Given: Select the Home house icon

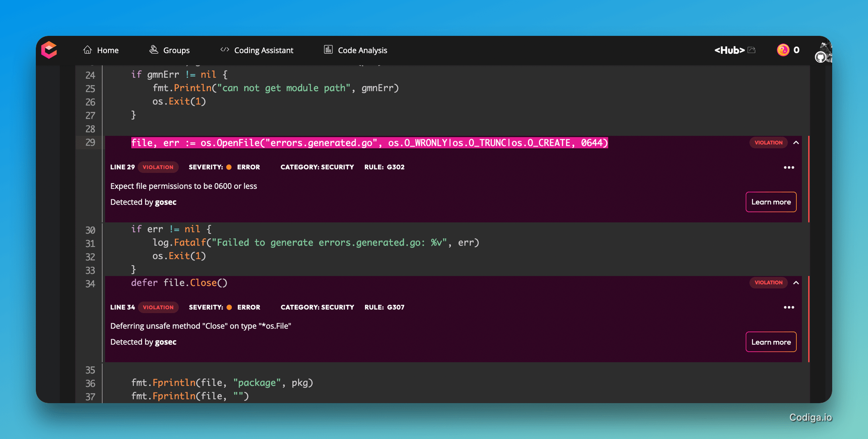Looking at the screenshot, I should (x=88, y=49).
